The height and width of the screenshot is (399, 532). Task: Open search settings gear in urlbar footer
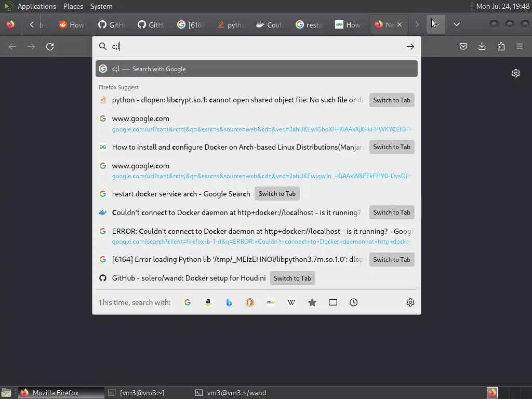click(x=410, y=302)
